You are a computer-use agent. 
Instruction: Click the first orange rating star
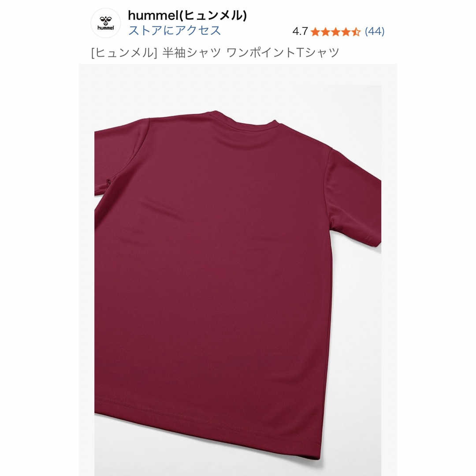(x=316, y=32)
